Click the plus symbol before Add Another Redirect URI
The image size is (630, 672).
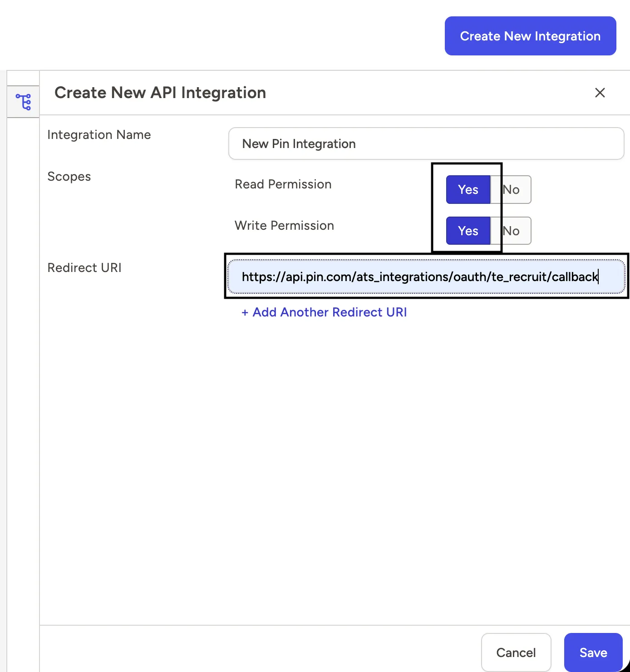click(245, 312)
